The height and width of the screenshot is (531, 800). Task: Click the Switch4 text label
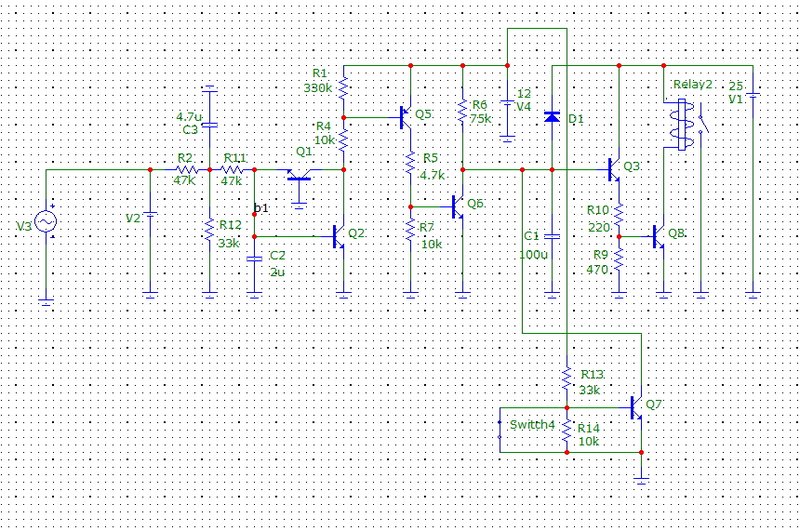[x=532, y=424]
